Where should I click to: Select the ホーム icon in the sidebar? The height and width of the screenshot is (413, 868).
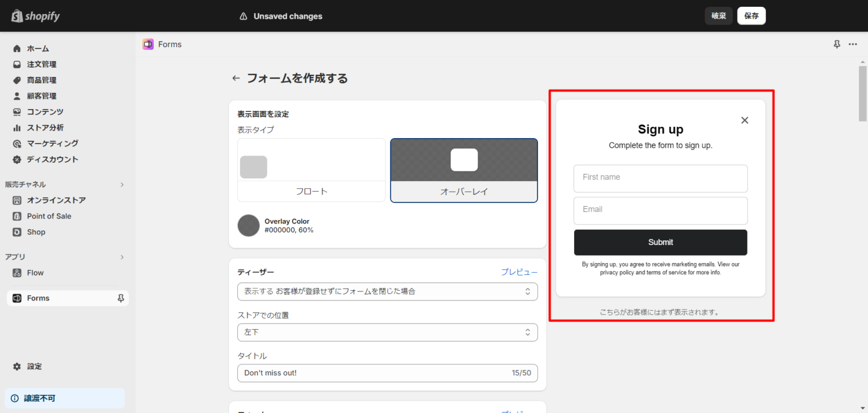(16, 48)
